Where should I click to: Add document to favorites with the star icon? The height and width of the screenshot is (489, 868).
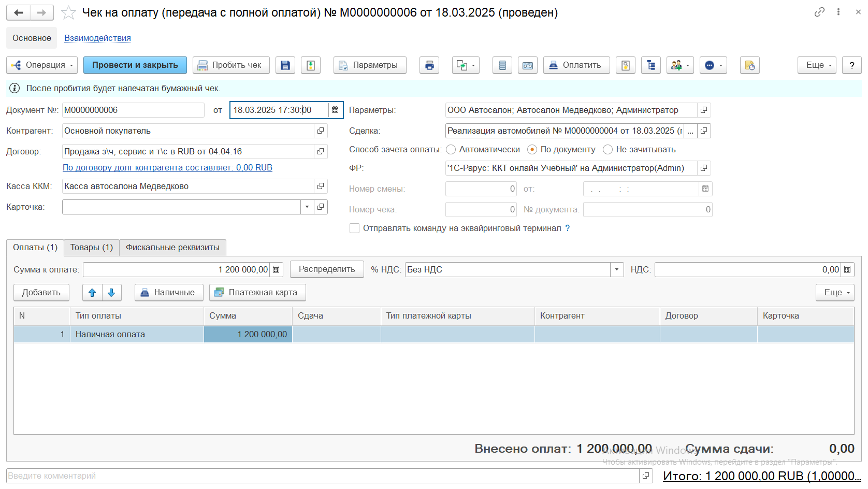pyautogui.click(x=68, y=12)
